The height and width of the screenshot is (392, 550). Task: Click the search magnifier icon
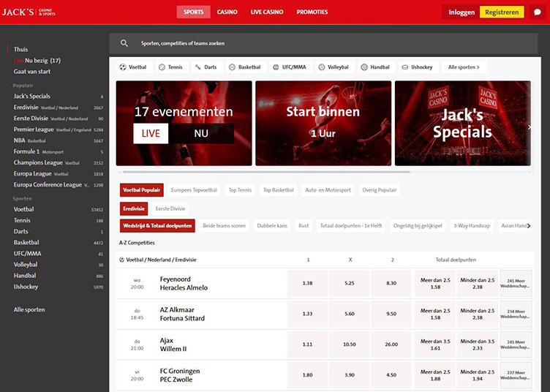pos(124,43)
